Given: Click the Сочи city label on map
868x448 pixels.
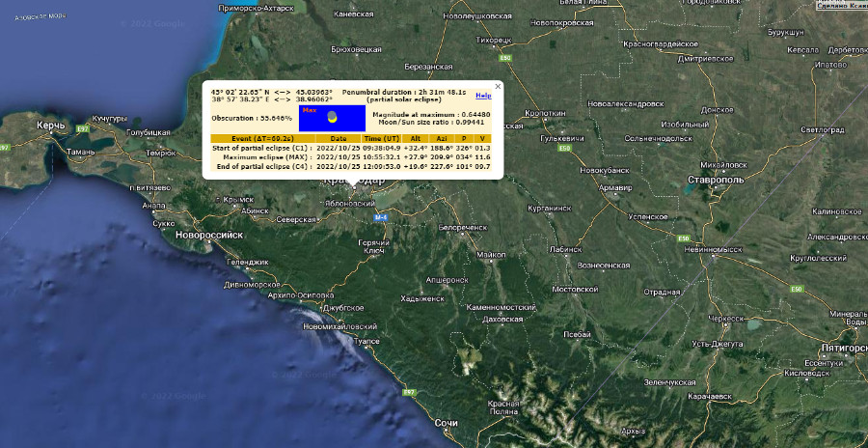Looking at the screenshot, I should click(x=446, y=423).
